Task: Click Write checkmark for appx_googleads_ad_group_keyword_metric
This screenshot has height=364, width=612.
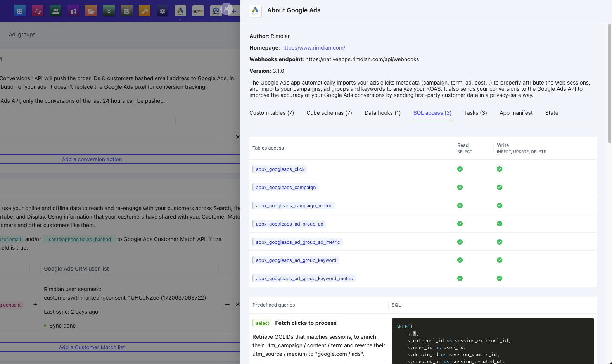Action: click(x=500, y=278)
